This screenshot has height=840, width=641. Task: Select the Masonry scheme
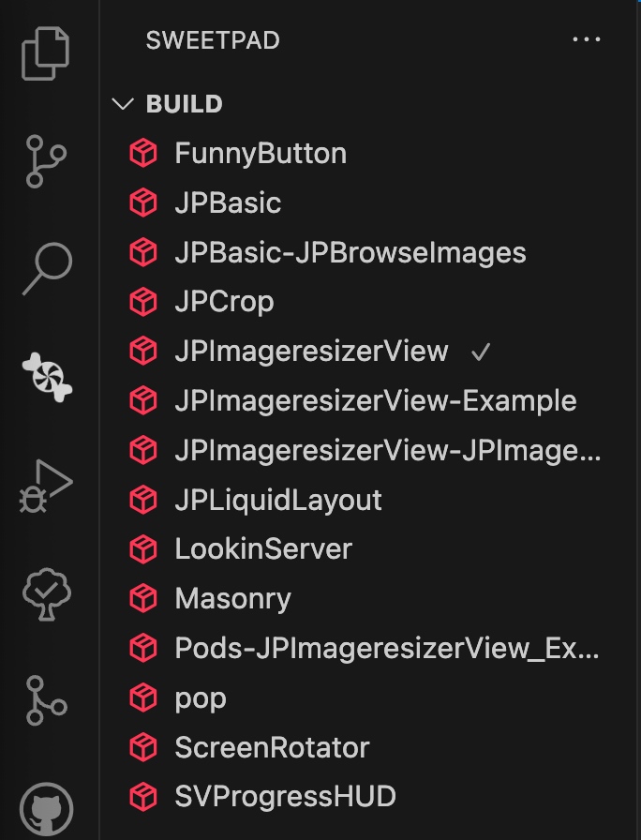pyautogui.click(x=232, y=599)
